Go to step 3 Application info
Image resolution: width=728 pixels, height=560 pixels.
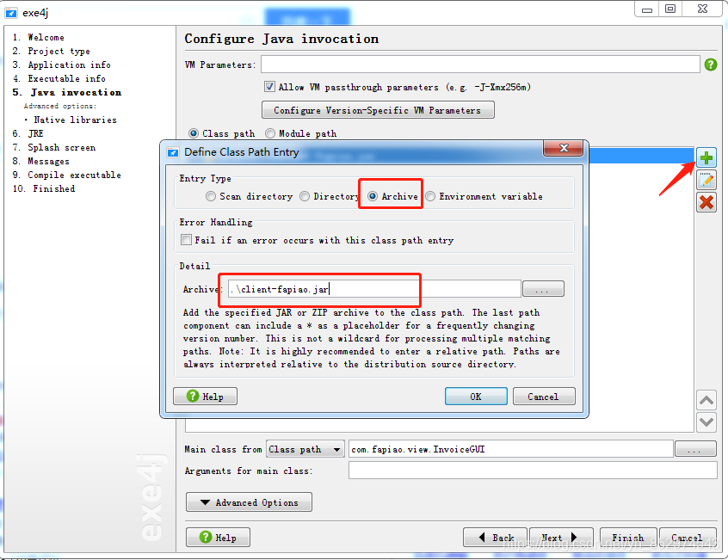[61, 65]
